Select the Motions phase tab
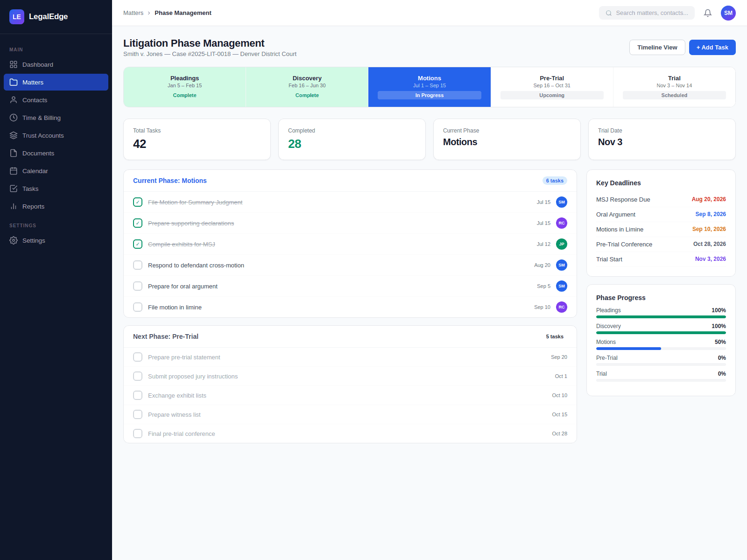 coord(430,87)
